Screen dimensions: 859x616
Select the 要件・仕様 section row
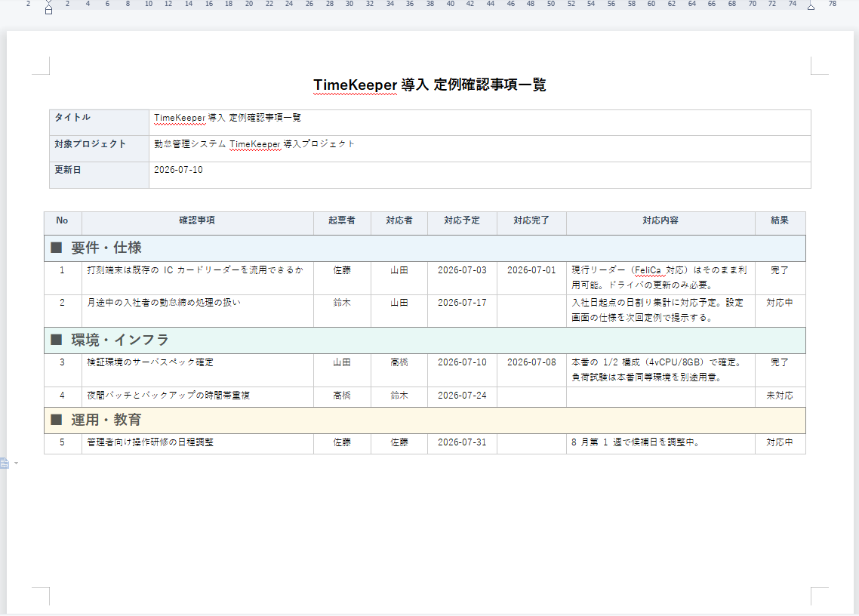[424, 248]
